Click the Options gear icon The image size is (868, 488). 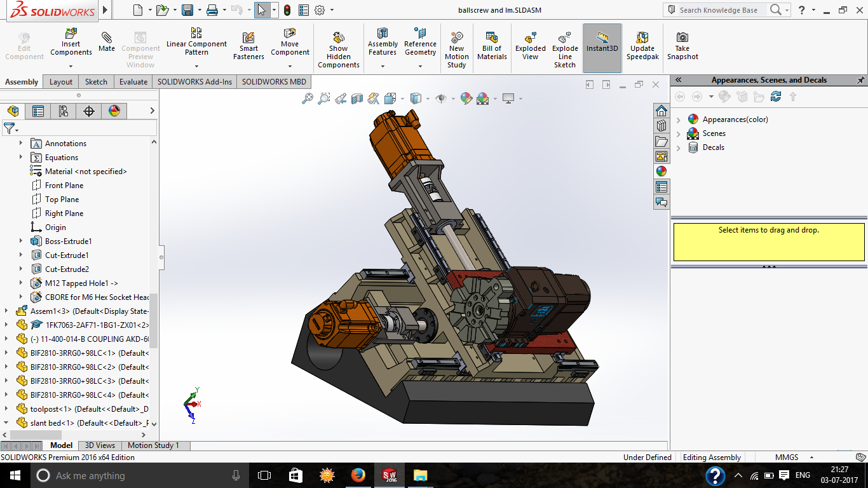[320, 10]
